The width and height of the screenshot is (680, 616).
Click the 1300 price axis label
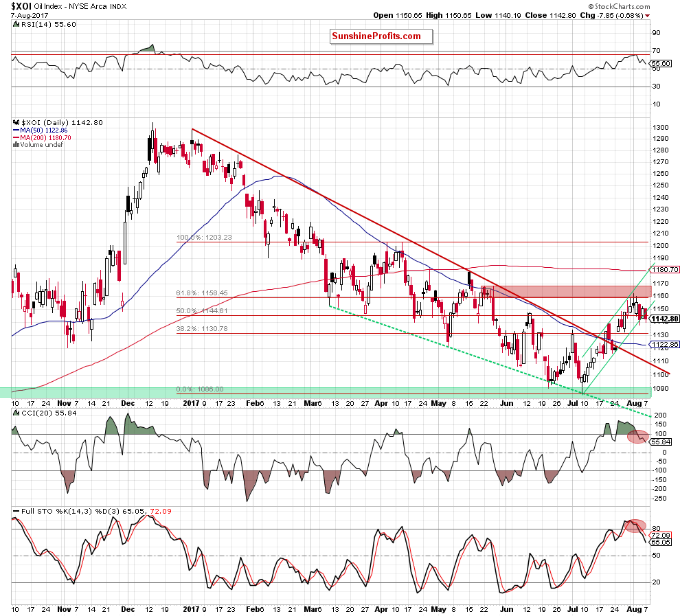coord(660,128)
